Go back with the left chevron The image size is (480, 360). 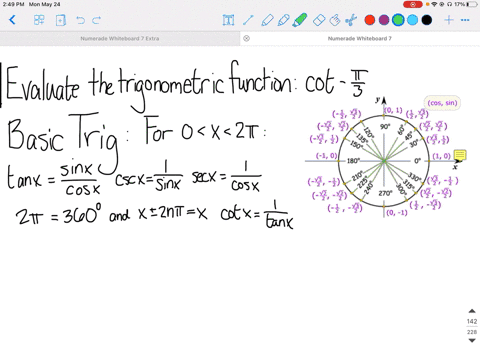click(12, 20)
